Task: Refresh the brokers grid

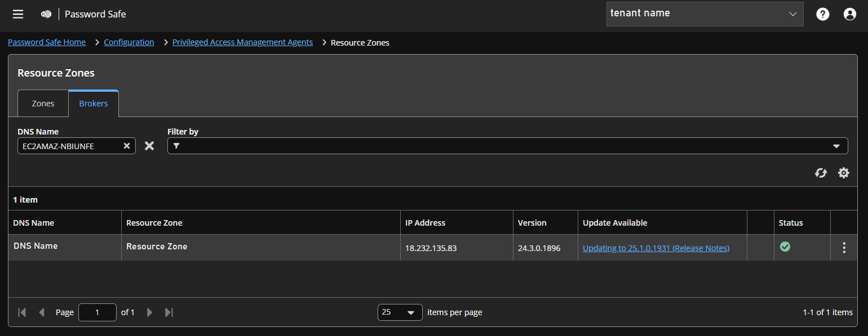Action: coord(821,173)
